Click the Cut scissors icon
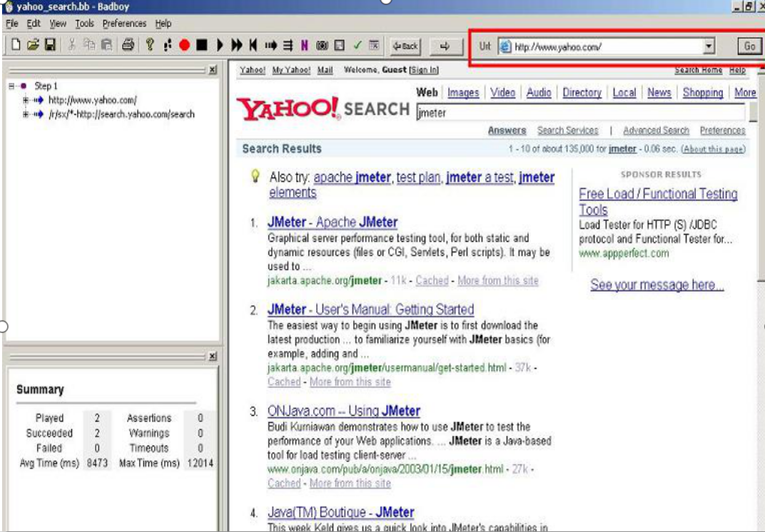 click(x=71, y=45)
